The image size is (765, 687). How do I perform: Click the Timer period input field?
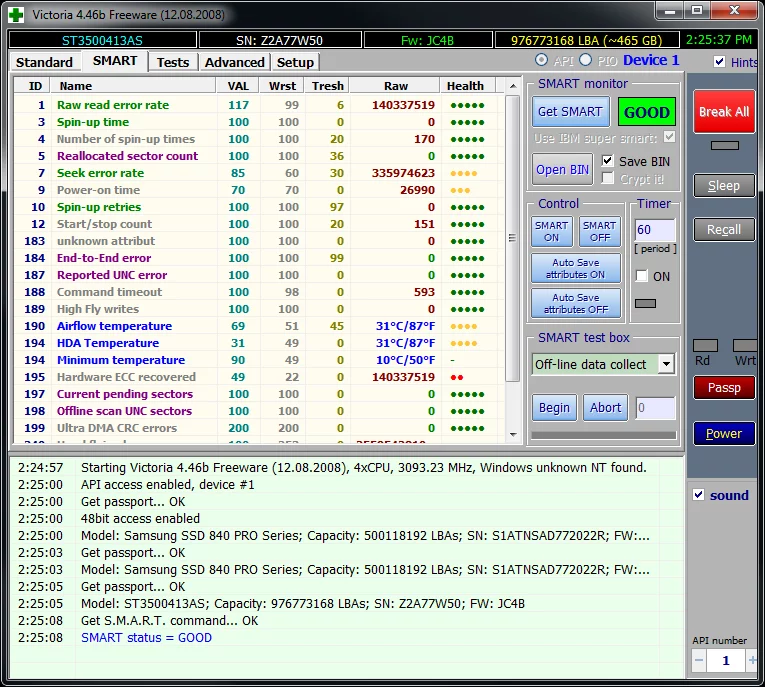pyautogui.click(x=655, y=230)
